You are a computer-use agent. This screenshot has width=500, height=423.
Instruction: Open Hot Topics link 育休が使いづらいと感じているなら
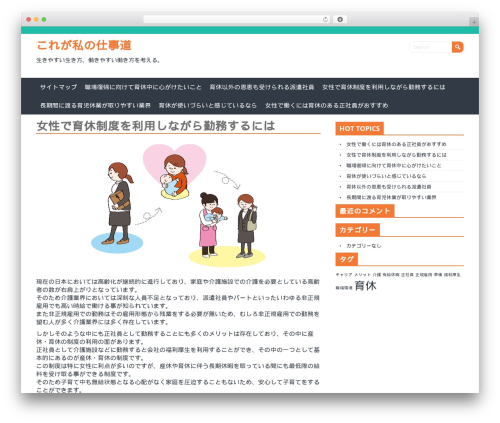pos(386,176)
